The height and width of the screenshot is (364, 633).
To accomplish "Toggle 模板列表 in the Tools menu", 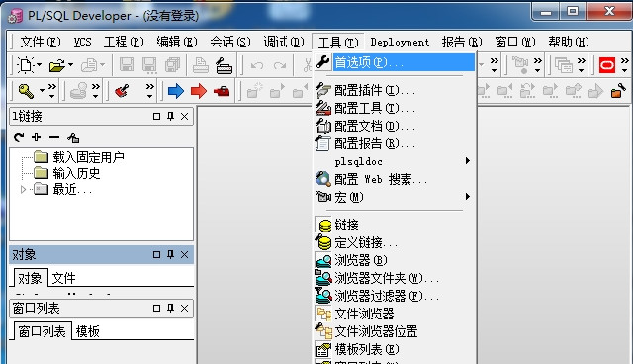I will 395,349.
